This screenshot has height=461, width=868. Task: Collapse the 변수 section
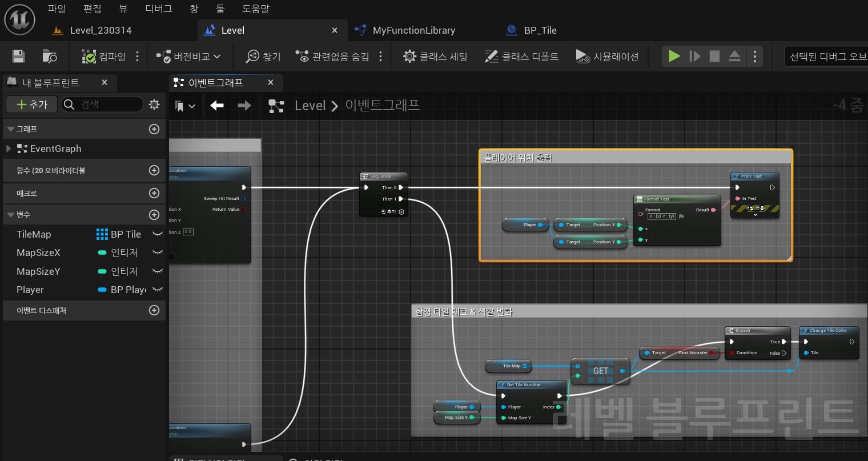coord(11,215)
